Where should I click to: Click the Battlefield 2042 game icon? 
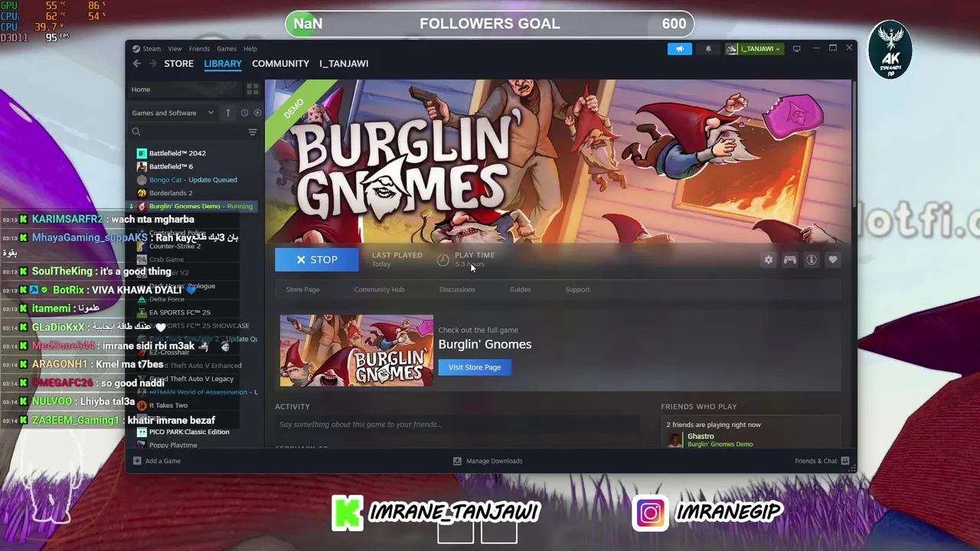142,153
